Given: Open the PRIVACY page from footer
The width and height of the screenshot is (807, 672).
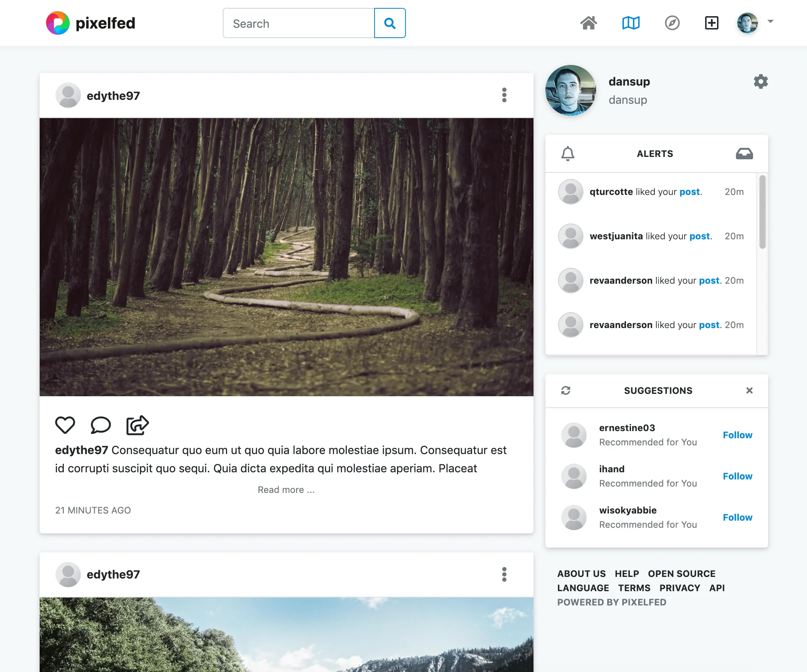Looking at the screenshot, I should 680,588.
